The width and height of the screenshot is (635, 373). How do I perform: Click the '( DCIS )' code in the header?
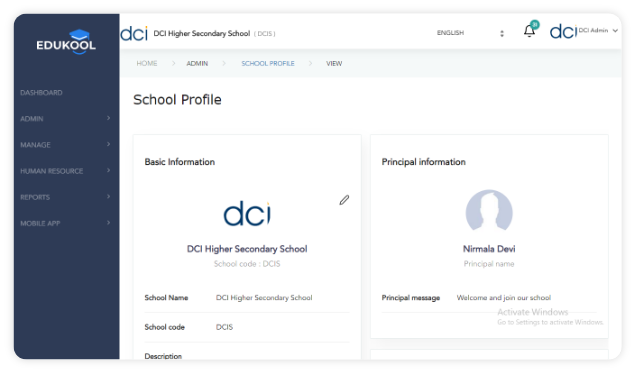[264, 34]
